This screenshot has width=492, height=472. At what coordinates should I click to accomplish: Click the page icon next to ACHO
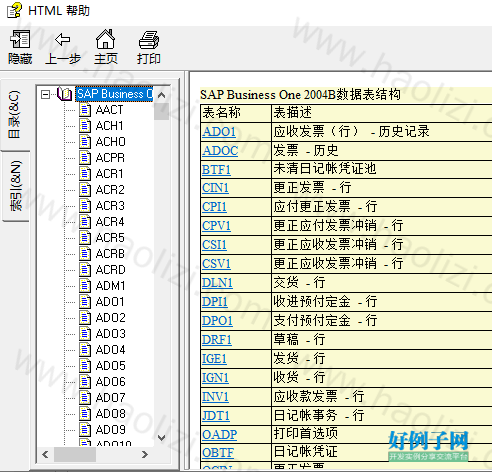[x=85, y=142]
